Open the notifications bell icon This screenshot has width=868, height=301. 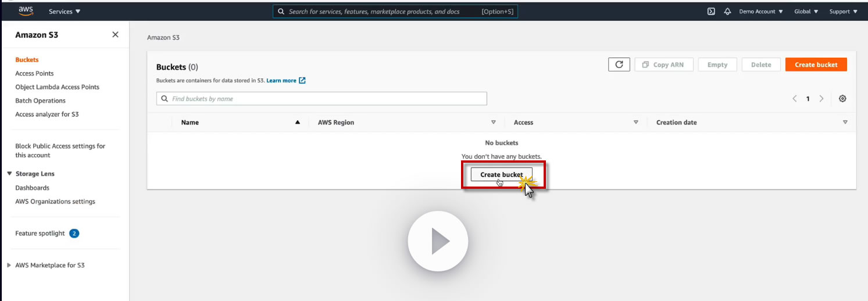coord(727,12)
